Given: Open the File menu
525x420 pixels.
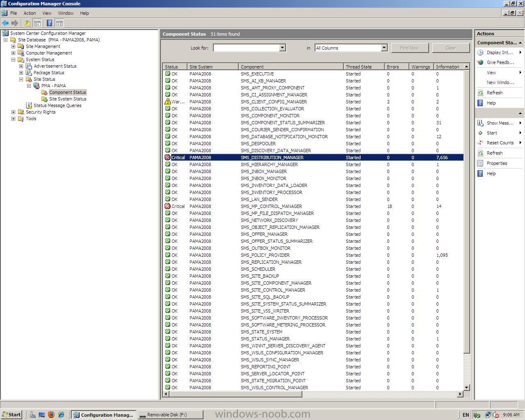Looking at the screenshot, I should (14, 13).
